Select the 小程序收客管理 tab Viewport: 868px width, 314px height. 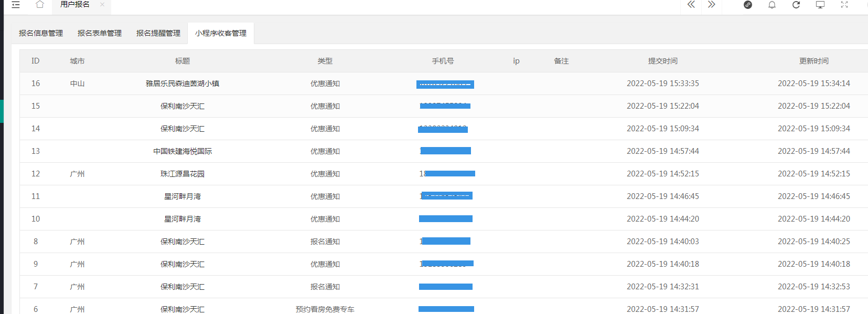[x=221, y=33]
